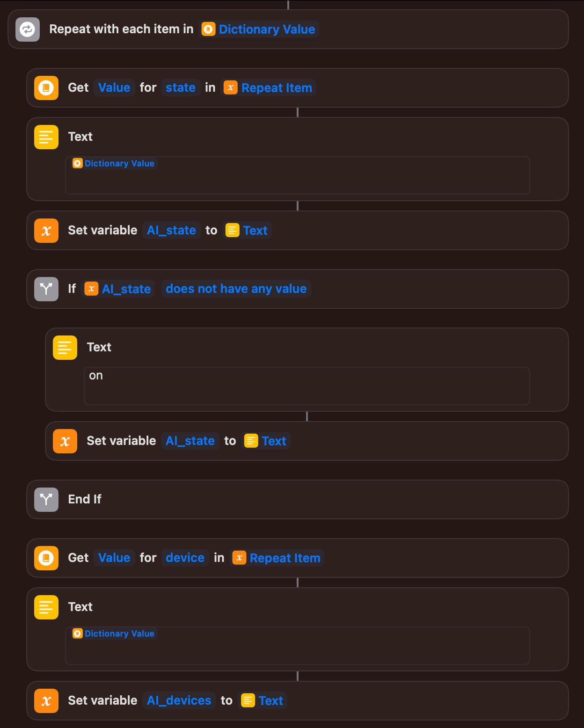Screen dimensions: 584x728
Task: Click the Set variable x icon for AI_state
Action: coord(46,230)
